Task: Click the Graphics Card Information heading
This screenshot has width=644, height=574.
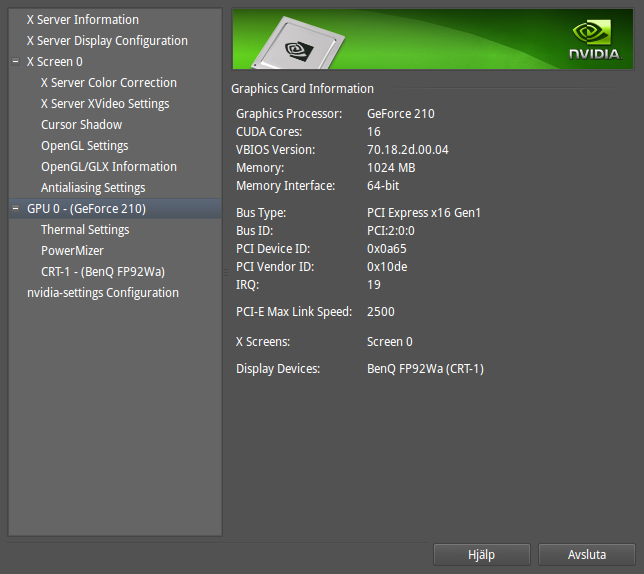Action: pyautogui.click(x=303, y=89)
